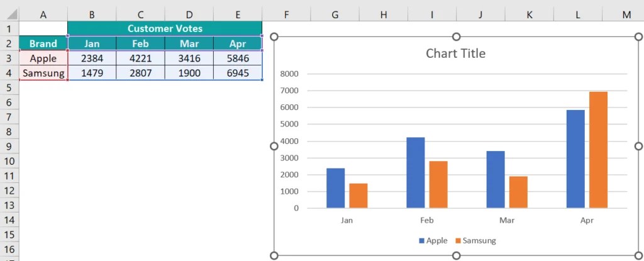Image resolution: width=644 pixels, height=261 pixels.
Task: Select column B header
Action: [92, 15]
